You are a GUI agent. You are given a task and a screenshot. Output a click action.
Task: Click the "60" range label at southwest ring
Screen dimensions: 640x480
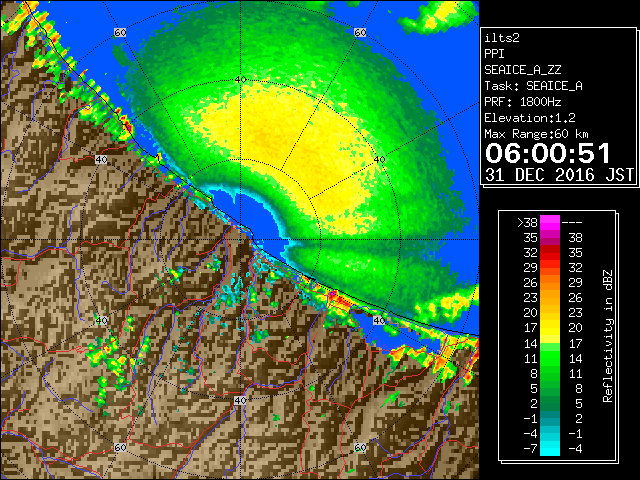click(120, 447)
